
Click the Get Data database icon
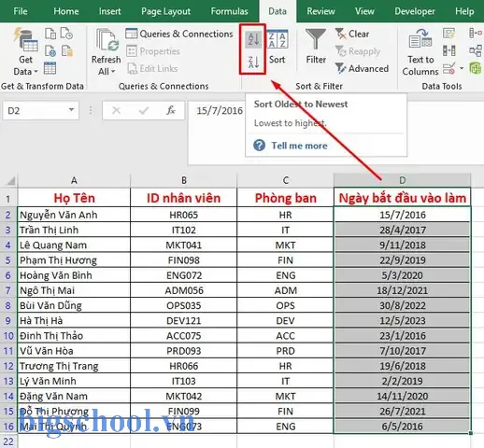point(25,40)
